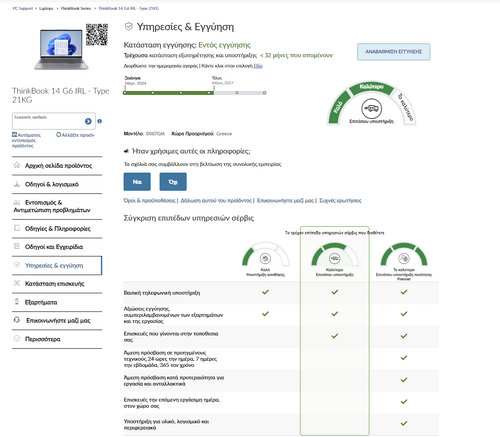Answer Ναι to the feedback question

137,182
